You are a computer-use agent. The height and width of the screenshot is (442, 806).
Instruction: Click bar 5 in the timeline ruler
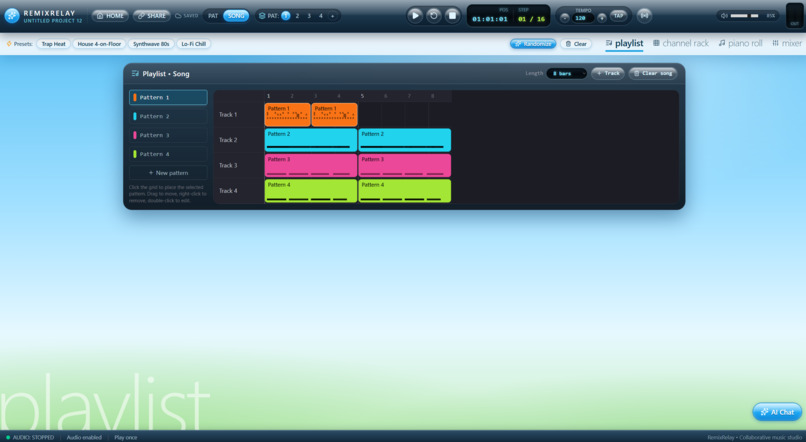coord(362,96)
